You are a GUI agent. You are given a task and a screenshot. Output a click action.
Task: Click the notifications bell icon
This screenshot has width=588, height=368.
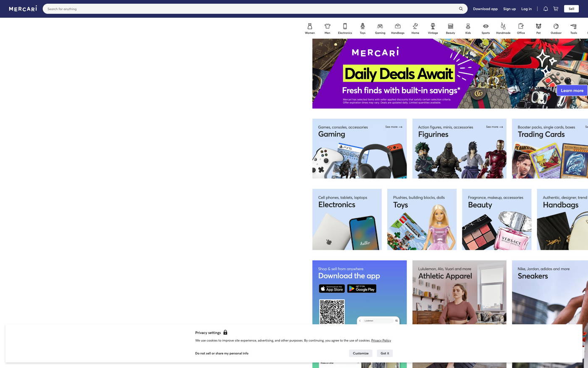point(546,9)
